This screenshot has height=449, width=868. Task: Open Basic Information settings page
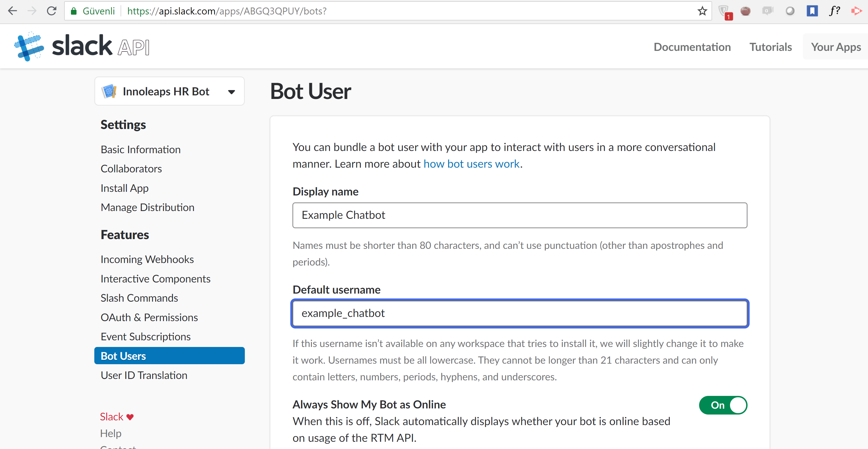140,150
